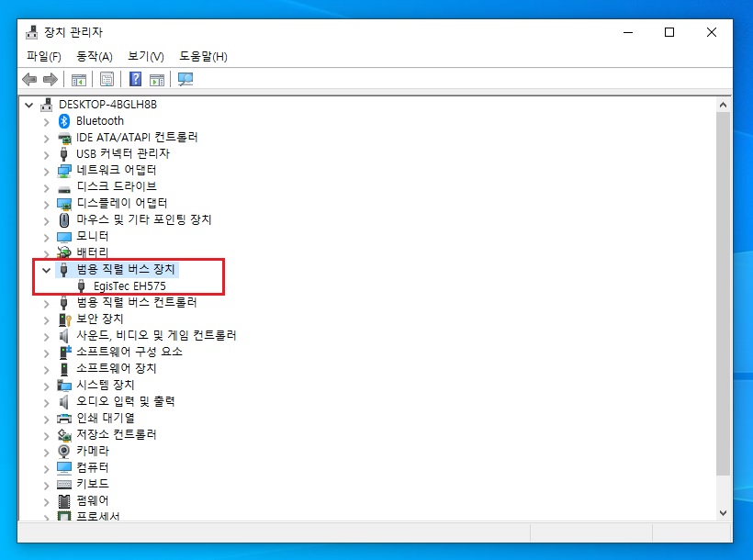Click the 보안 장치 key icon
Image resolution: width=753 pixels, height=560 pixels.
point(64,319)
